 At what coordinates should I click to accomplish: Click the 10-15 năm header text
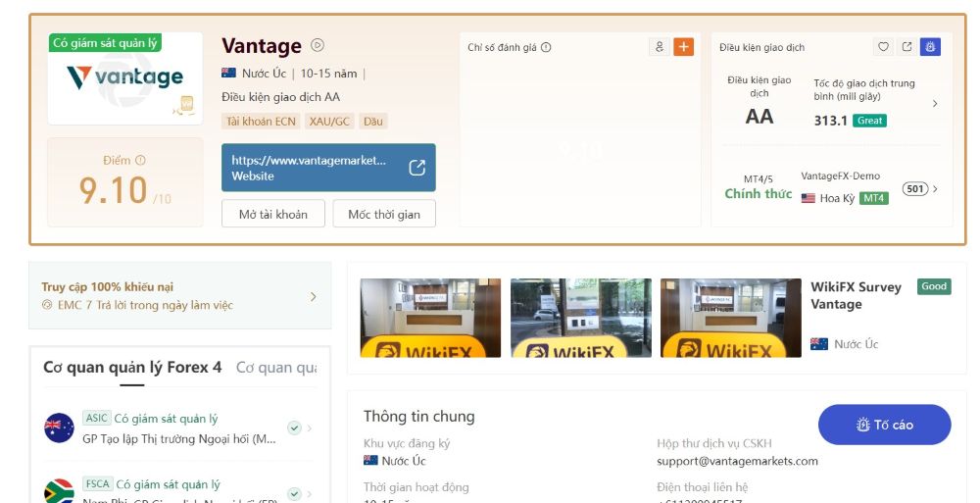[x=328, y=74]
